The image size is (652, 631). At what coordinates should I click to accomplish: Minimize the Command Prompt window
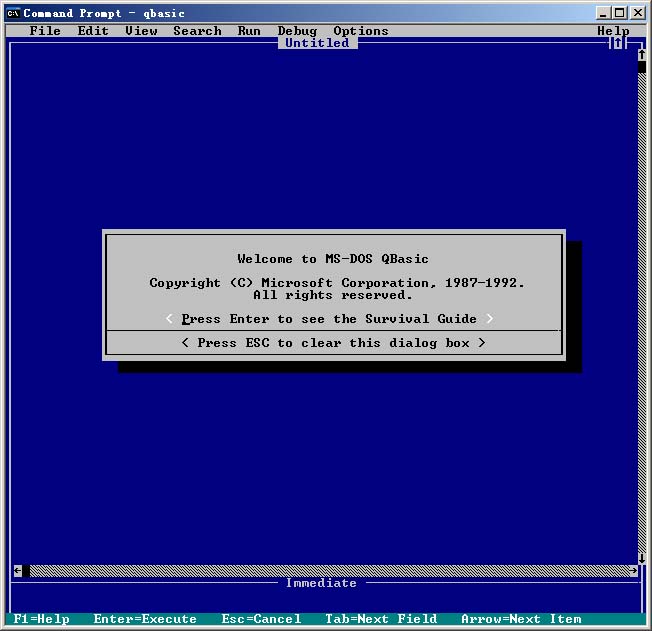pos(603,13)
